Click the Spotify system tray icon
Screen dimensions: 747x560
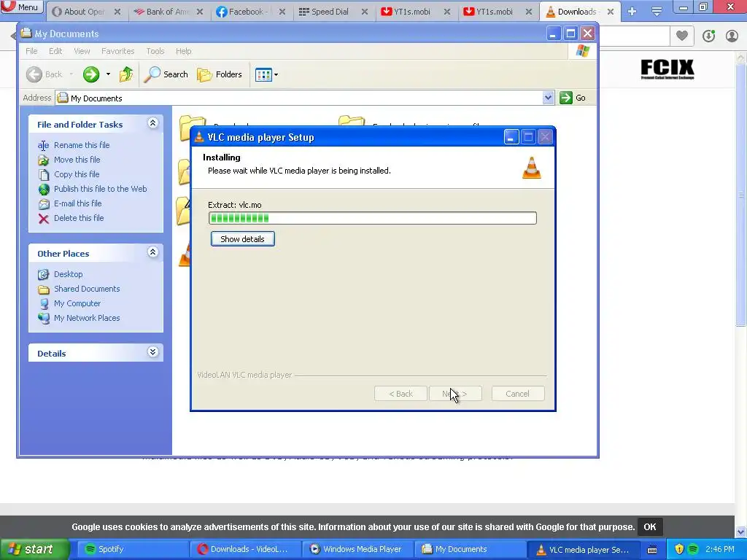(x=693, y=549)
